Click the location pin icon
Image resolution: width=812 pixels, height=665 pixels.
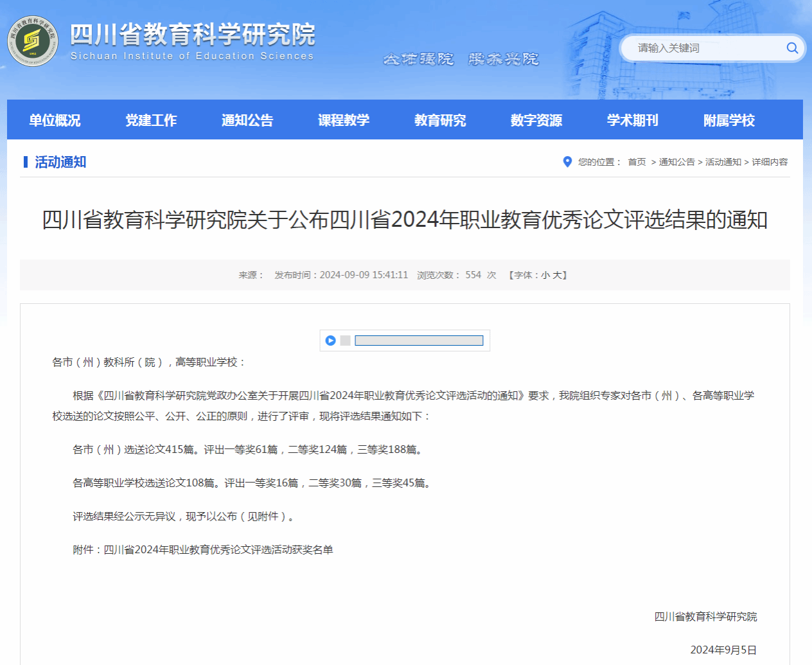point(567,162)
